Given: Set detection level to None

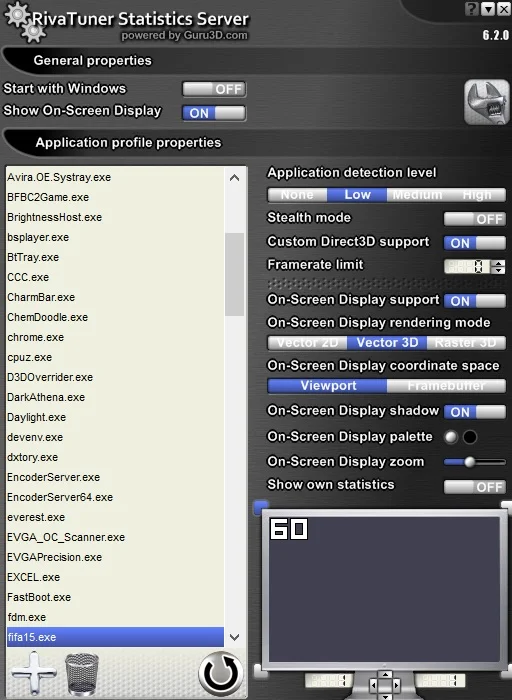Looking at the screenshot, I should 297,195.
